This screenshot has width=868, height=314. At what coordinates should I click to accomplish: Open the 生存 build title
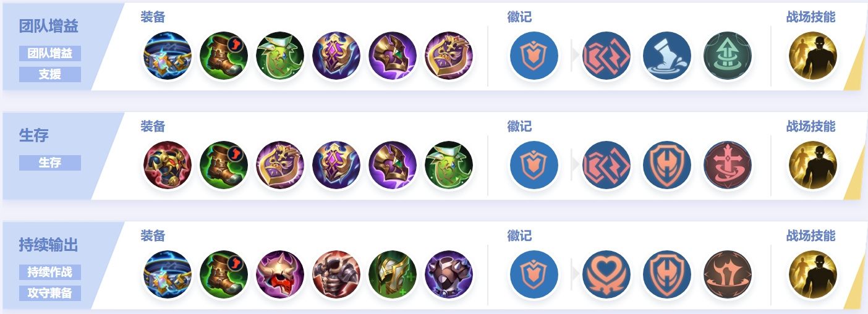click(x=34, y=135)
